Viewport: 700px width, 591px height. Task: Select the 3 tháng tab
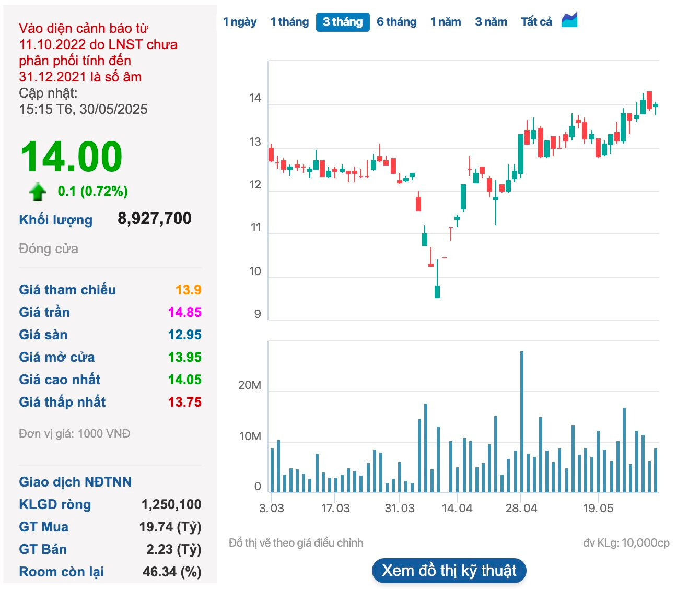[x=343, y=22]
